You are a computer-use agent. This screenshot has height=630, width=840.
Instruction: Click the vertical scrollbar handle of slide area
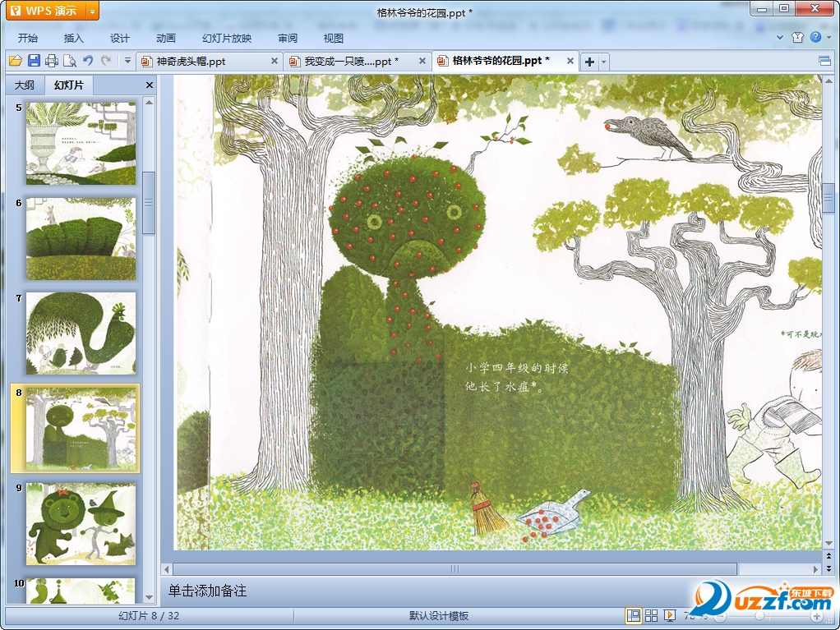828,199
